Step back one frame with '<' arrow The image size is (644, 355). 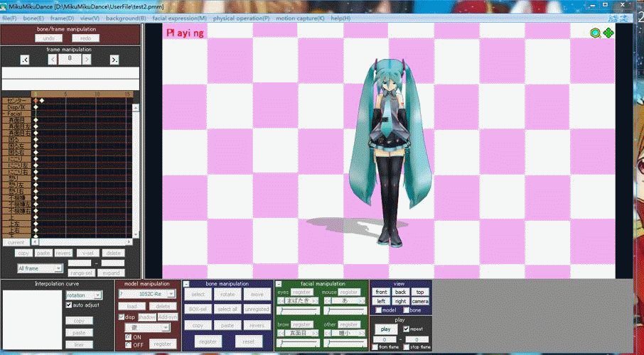[53, 60]
